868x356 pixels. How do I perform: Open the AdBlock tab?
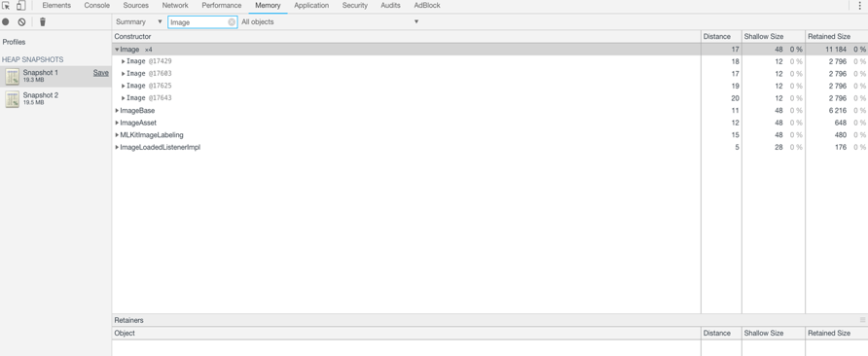(427, 6)
